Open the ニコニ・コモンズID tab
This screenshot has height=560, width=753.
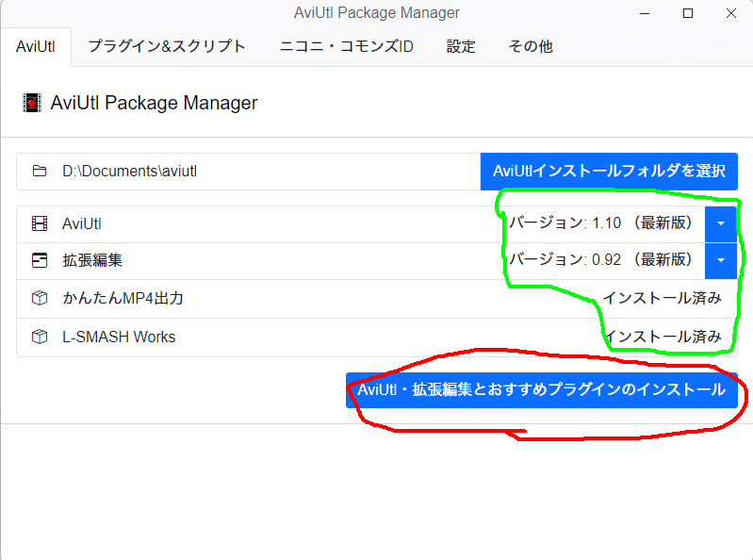coord(346,46)
